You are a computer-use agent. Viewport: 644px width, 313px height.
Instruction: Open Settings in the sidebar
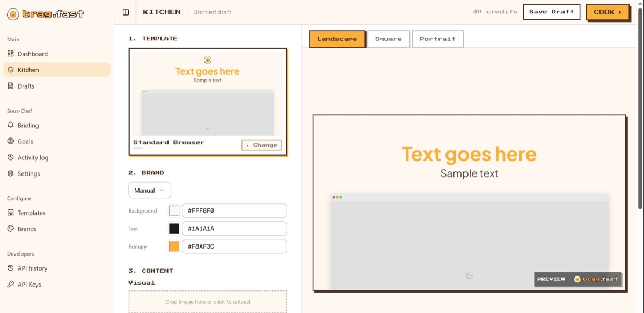[x=57, y=173]
